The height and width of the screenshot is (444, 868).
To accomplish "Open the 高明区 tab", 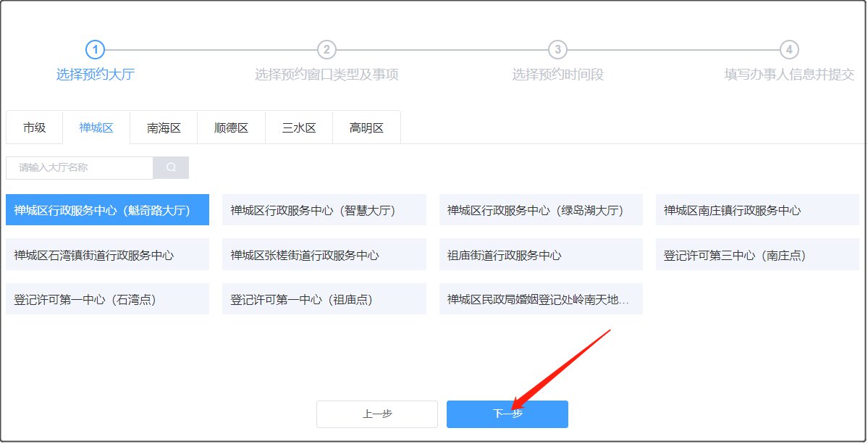I will tap(366, 127).
